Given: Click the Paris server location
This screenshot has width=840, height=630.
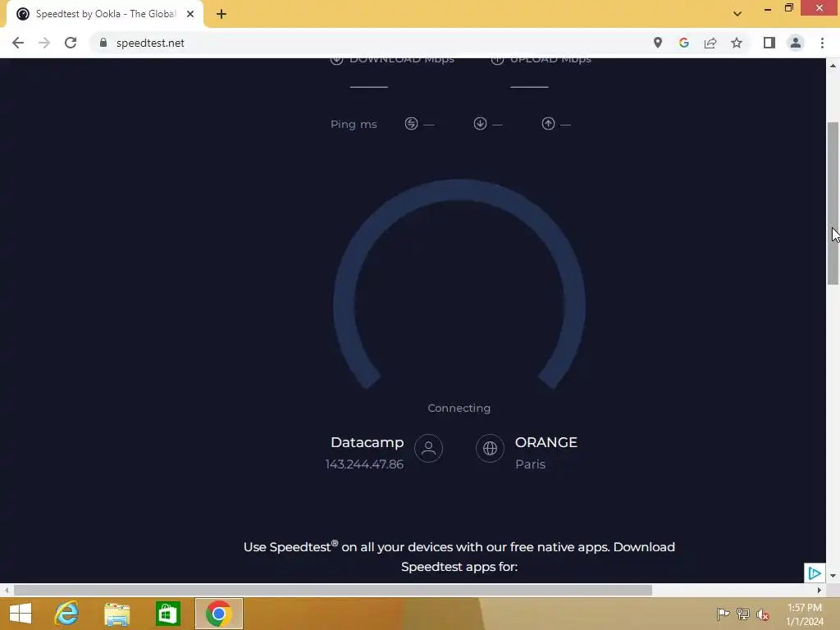Looking at the screenshot, I should point(531,464).
